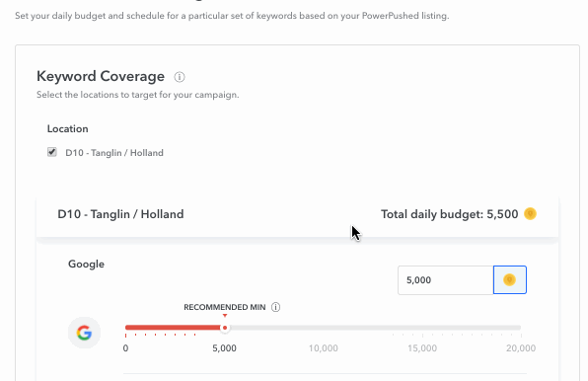Click the 20,000 label under the slider
The height and width of the screenshot is (381, 588).
tap(521, 348)
